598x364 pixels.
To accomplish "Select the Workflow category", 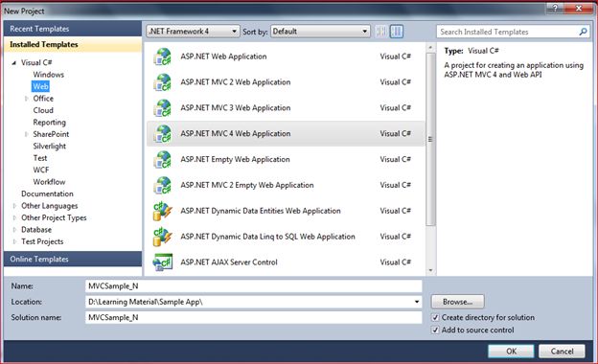I will [x=49, y=182].
